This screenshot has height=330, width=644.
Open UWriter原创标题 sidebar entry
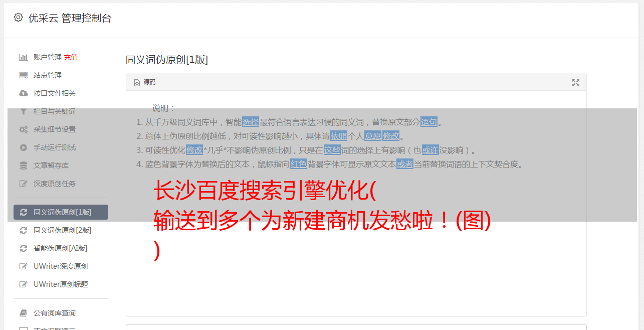point(61,284)
